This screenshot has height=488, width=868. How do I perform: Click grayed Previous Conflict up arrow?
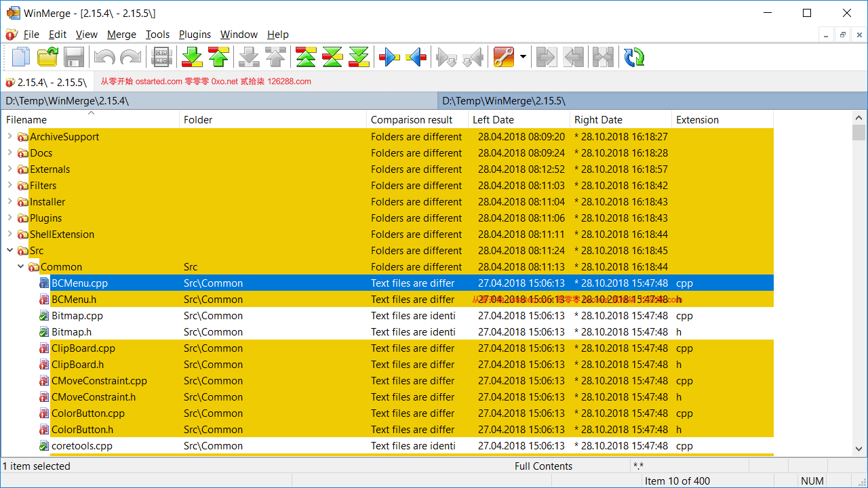[x=275, y=57]
